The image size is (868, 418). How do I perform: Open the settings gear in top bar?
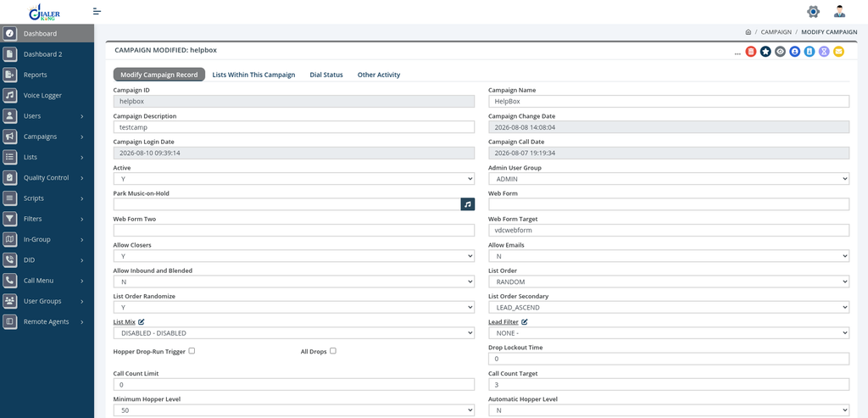(x=813, y=12)
